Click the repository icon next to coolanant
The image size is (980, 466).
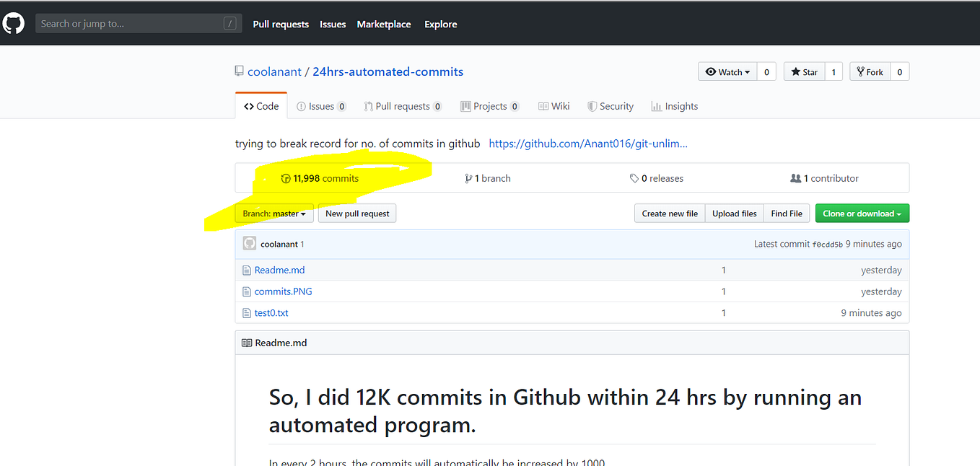[239, 70]
